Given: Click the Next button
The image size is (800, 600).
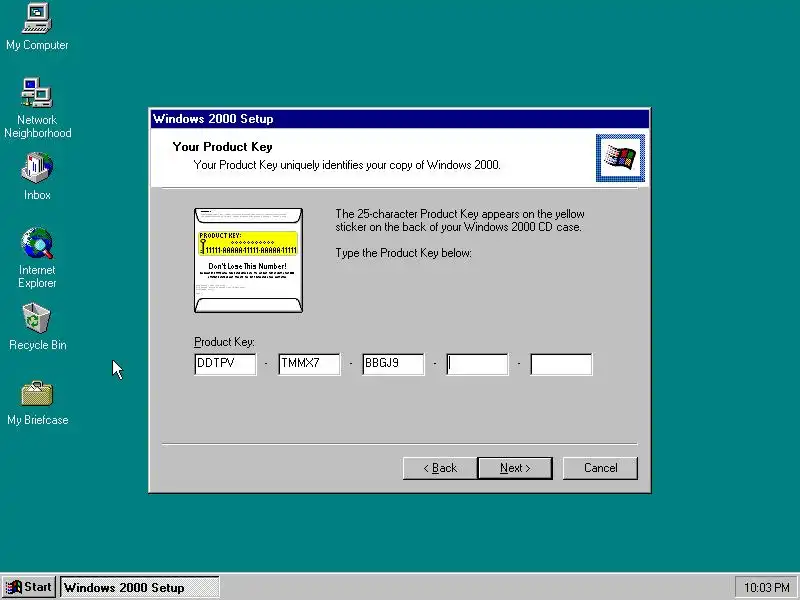Looking at the screenshot, I should pyautogui.click(x=515, y=468).
